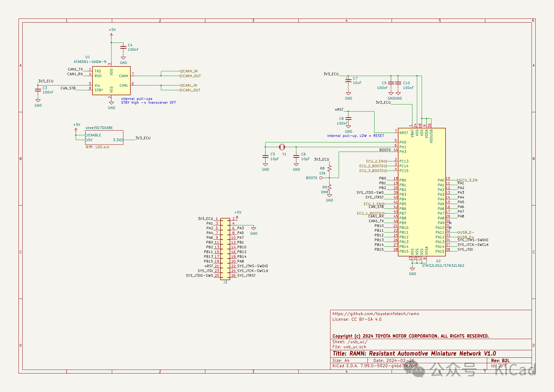Click the no-connect X on PA9 pin
The image size is (554, 392).
(x=450, y=223)
